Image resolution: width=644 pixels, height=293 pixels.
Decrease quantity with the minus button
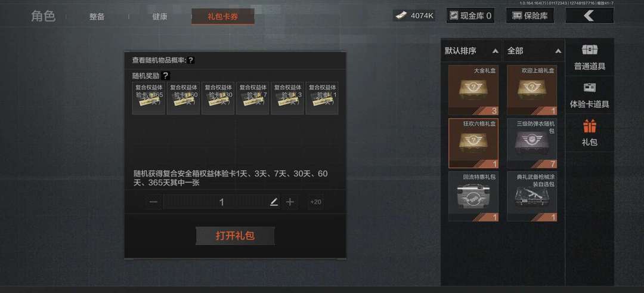coord(153,202)
